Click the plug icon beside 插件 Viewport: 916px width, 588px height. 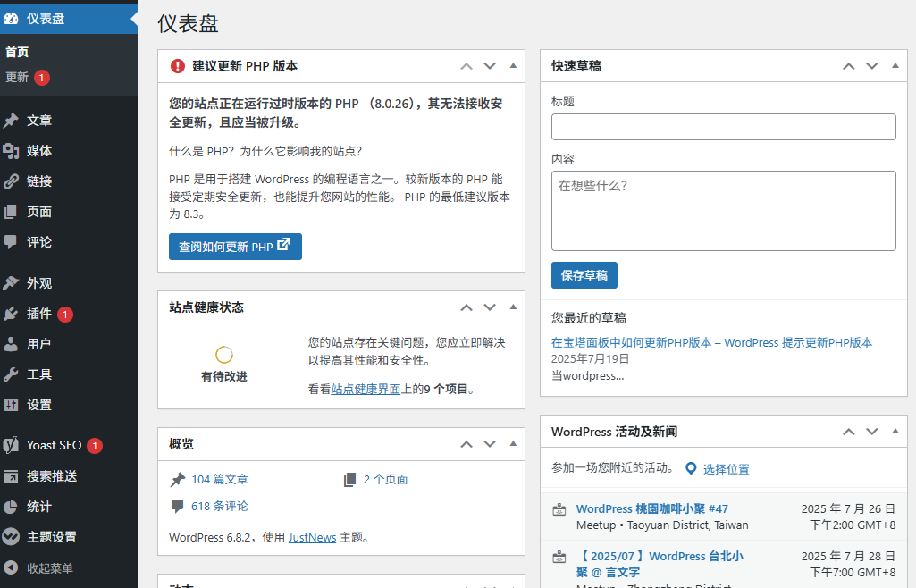11,314
